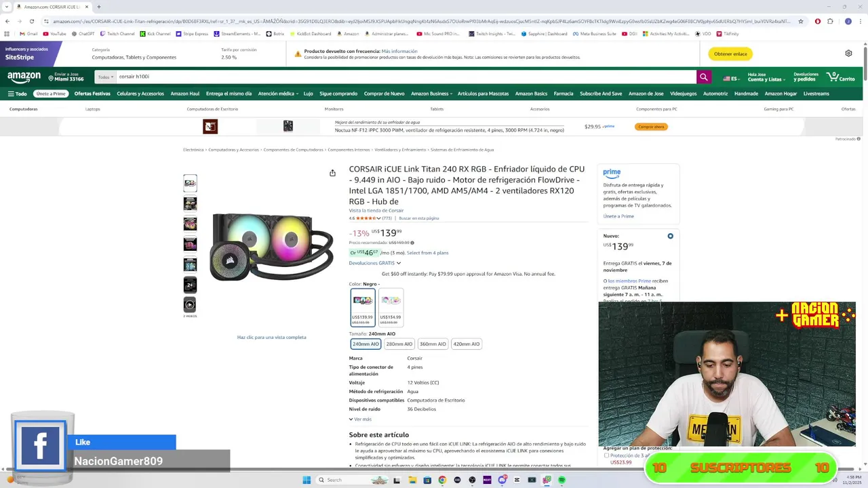The width and height of the screenshot is (868, 488).
Task: Go to Componentes para PC subcategory
Action: [656, 109]
